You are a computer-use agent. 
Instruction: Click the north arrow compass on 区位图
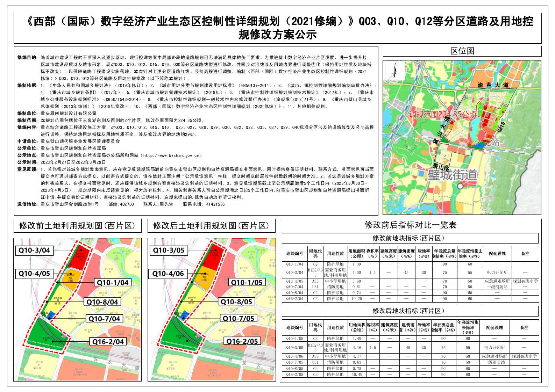394,73
